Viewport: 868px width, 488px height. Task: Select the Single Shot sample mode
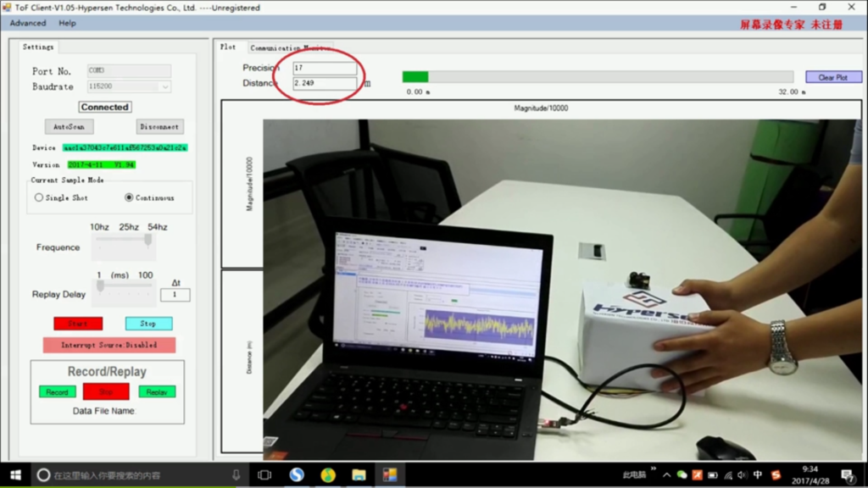(x=39, y=197)
